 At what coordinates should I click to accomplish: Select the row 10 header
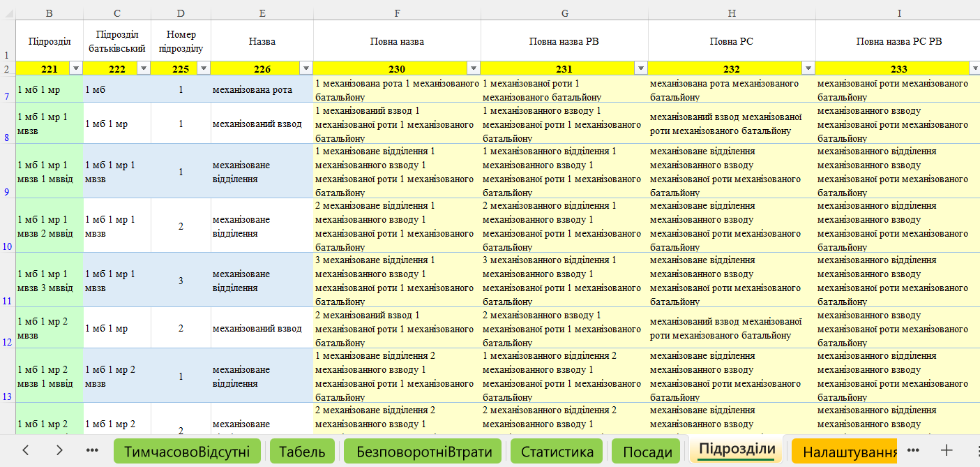pyautogui.click(x=8, y=246)
